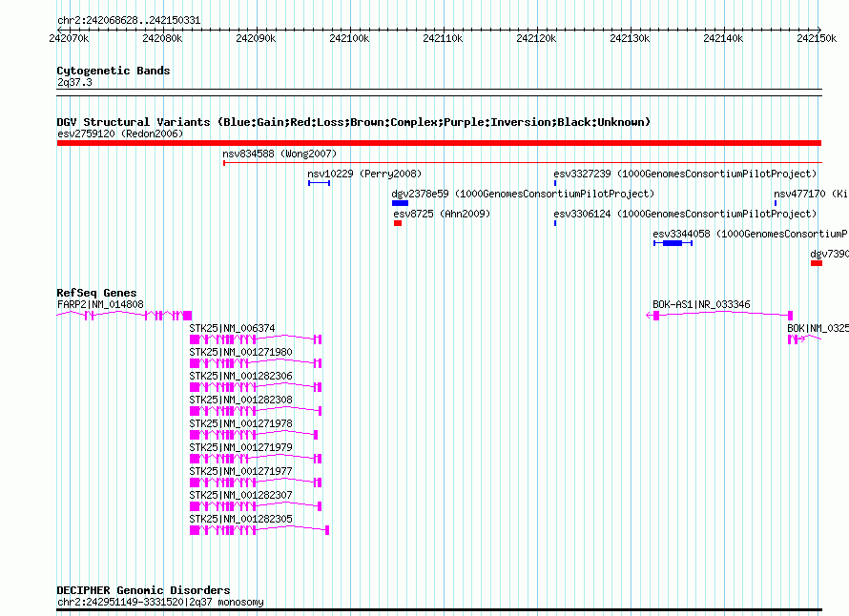Open STK25|NM_001282306 transcript label
Screen dimensions: 849x616
241,377
